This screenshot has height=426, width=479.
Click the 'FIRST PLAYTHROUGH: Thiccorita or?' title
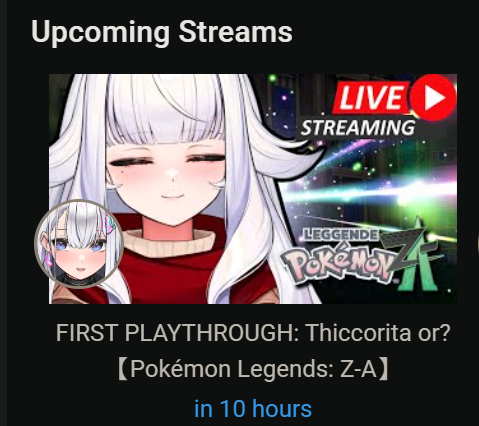[253, 333]
